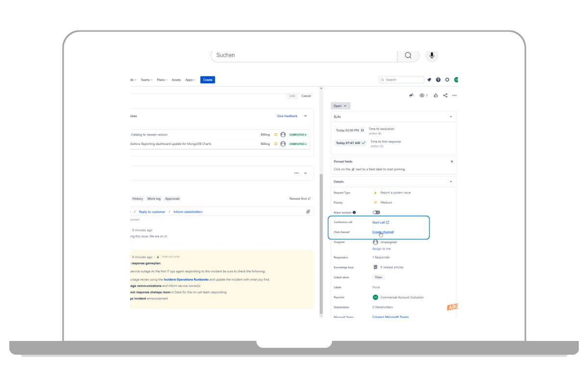The width and height of the screenshot is (588, 387).
Task: Click the Start call link
Action: click(x=381, y=222)
